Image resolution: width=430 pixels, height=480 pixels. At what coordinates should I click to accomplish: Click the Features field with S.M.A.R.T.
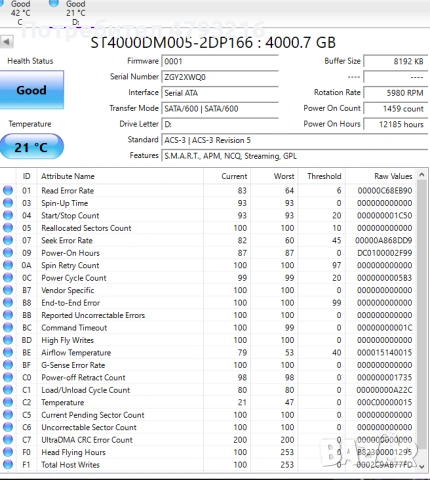click(x=295, y=156)
